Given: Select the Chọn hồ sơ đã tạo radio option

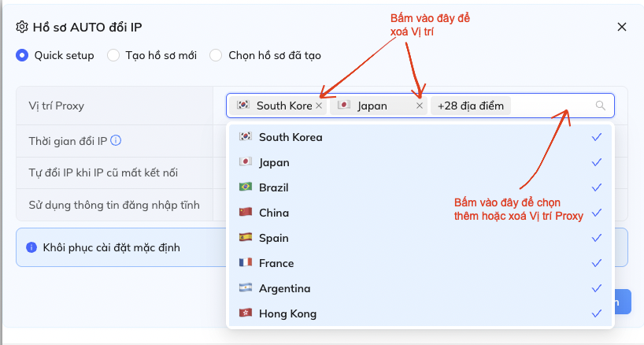Looking at the screenshot, I should click(x=216, y=55).
